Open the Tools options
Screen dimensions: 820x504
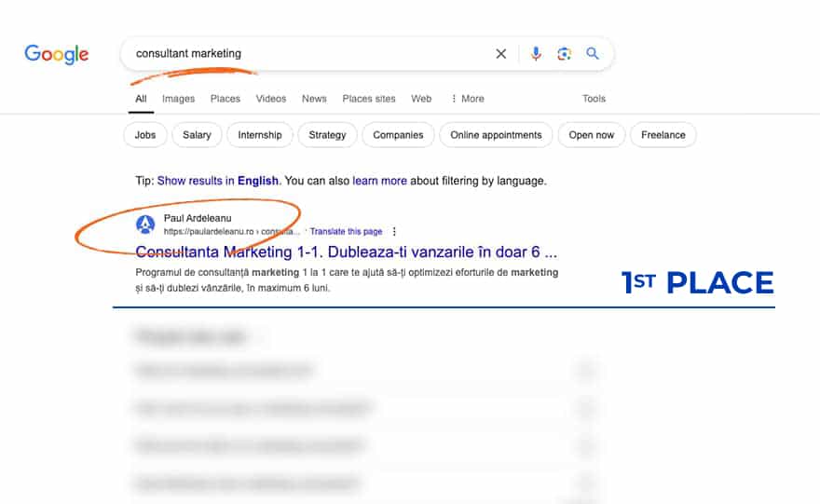pos(594,99)
